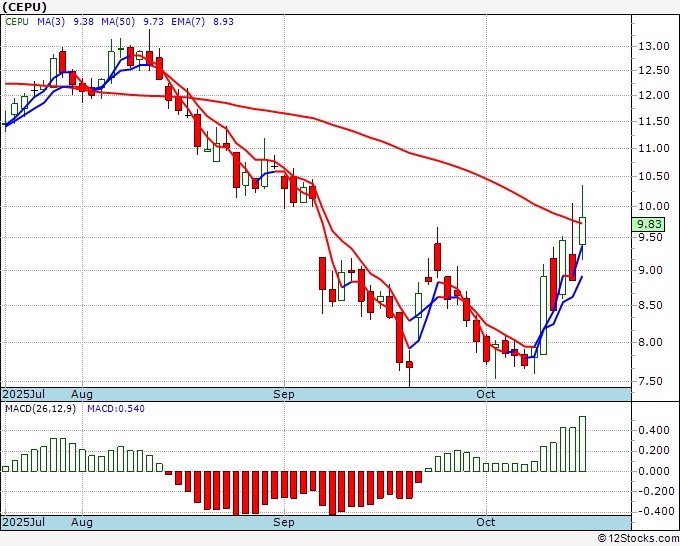Click Oct on the MACD date axis
Viewport: 680px width, 546px height.
(x=485, y=522)
